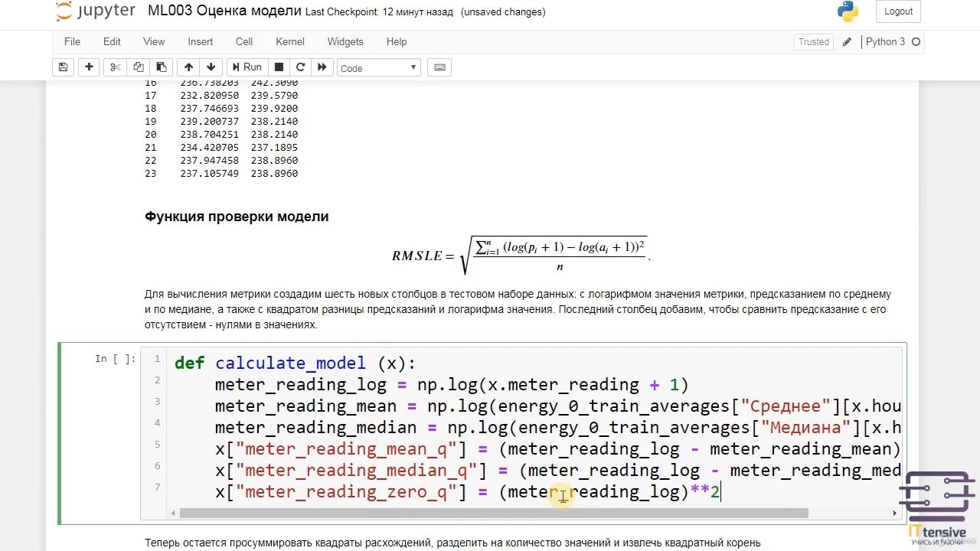The image size is (980, 551).
Task: Restart the kernel icon
Action: click(300, 67)
